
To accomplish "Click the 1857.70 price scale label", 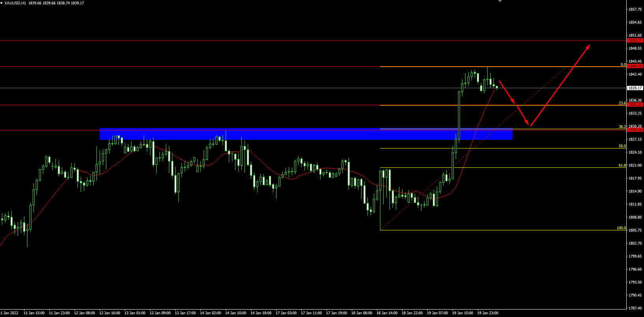I will 635,9.
